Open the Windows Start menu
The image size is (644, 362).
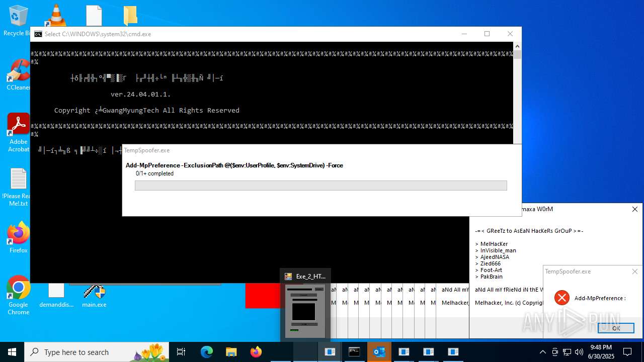pyautogui.click(x=12, y=352)
